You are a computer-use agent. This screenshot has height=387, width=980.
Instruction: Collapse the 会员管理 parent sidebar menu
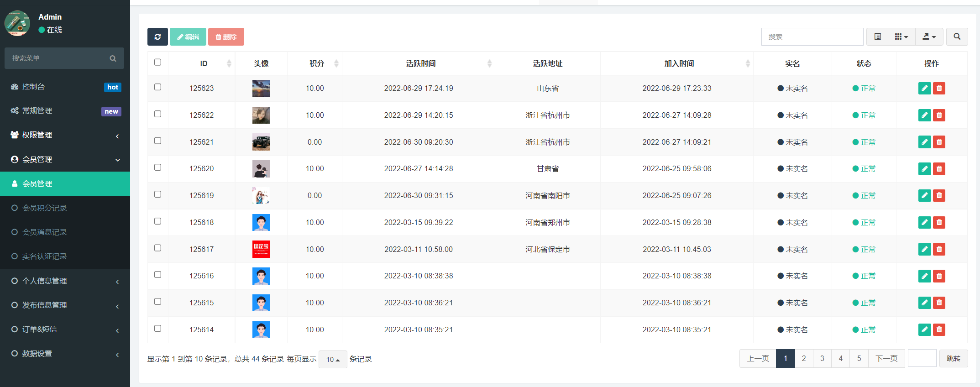[x=65, y=159]
